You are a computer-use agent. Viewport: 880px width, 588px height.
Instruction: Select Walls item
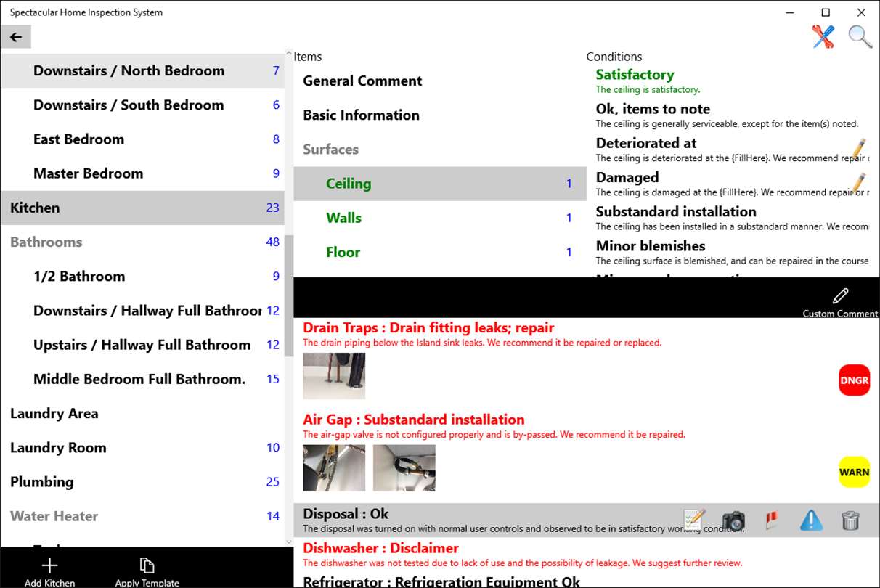point(439,218)
